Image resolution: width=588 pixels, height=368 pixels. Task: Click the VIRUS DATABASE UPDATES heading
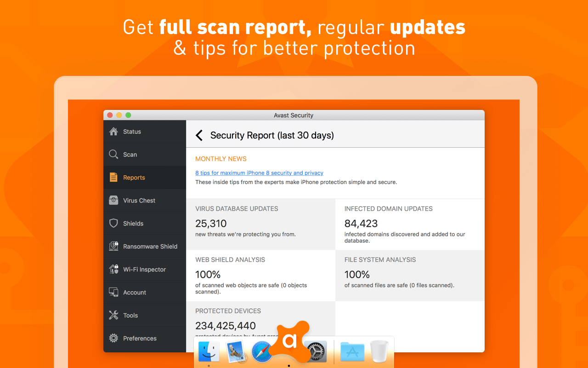(237, 208)
